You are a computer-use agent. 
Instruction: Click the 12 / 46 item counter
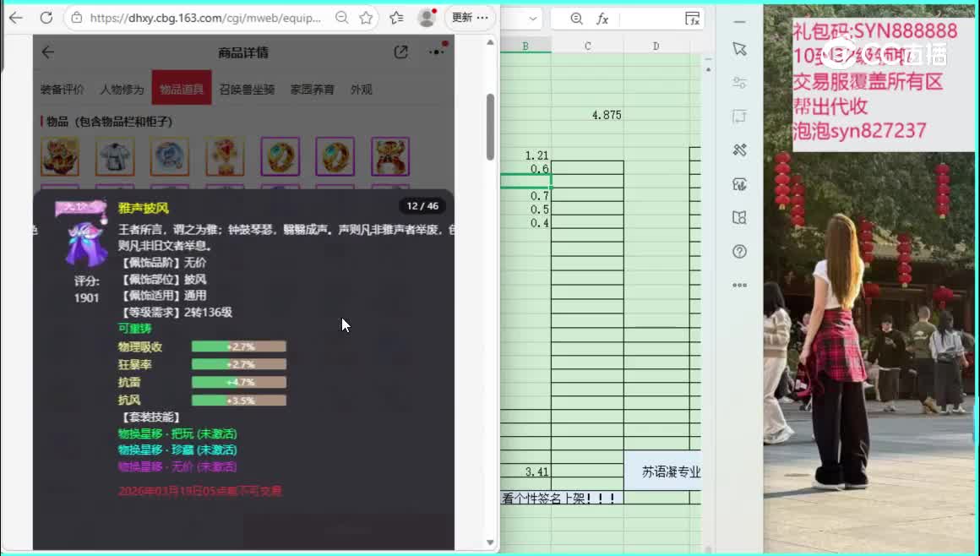(x=422, y=206)
